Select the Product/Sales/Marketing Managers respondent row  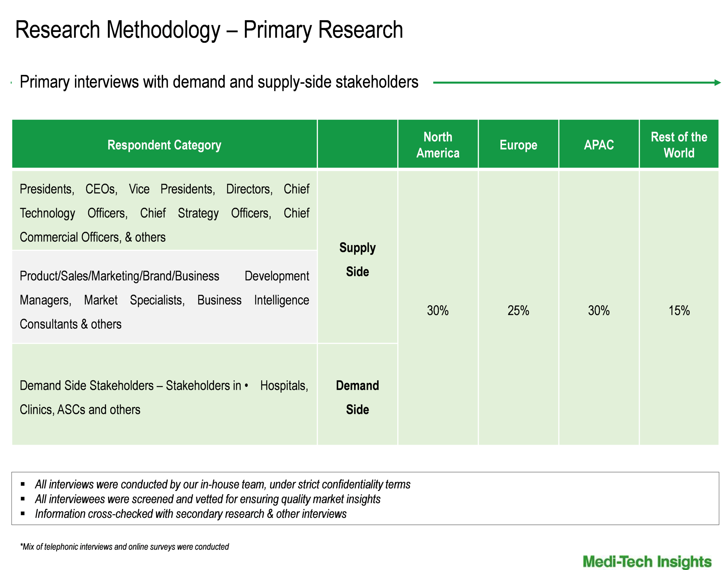(x=164, y=300)
